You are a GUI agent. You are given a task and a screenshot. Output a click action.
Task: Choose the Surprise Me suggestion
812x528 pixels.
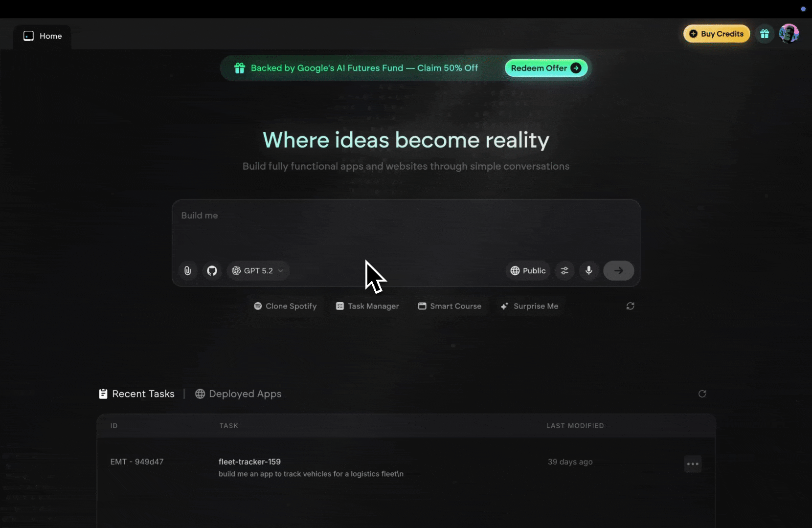coord(529,306)
